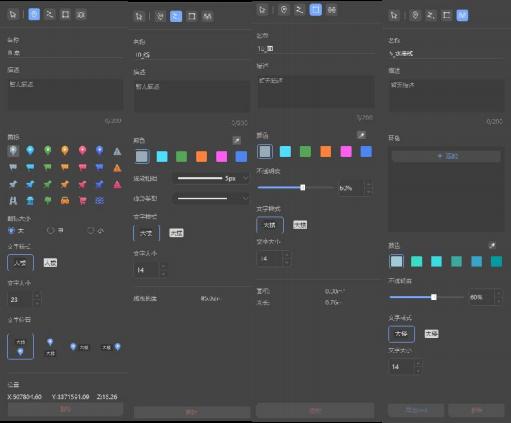511x423 pixels.
Task: Pick the orange color swatch in the line panel
Action: (x=201, y=156)
